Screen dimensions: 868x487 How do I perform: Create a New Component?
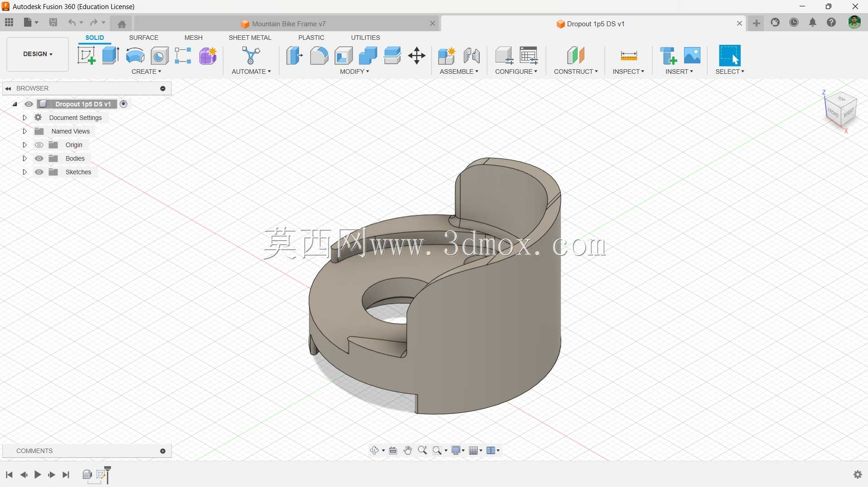point(447,56)
